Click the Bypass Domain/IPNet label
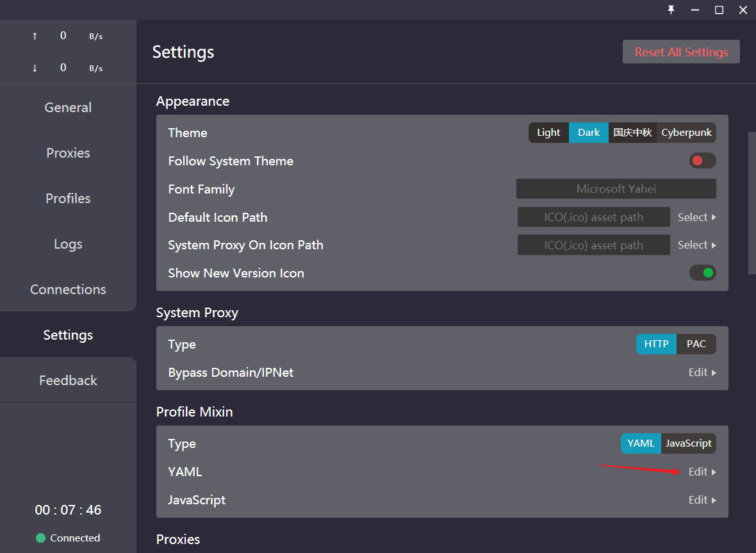Viewport: 756px width, 553px height. point(231,373)
